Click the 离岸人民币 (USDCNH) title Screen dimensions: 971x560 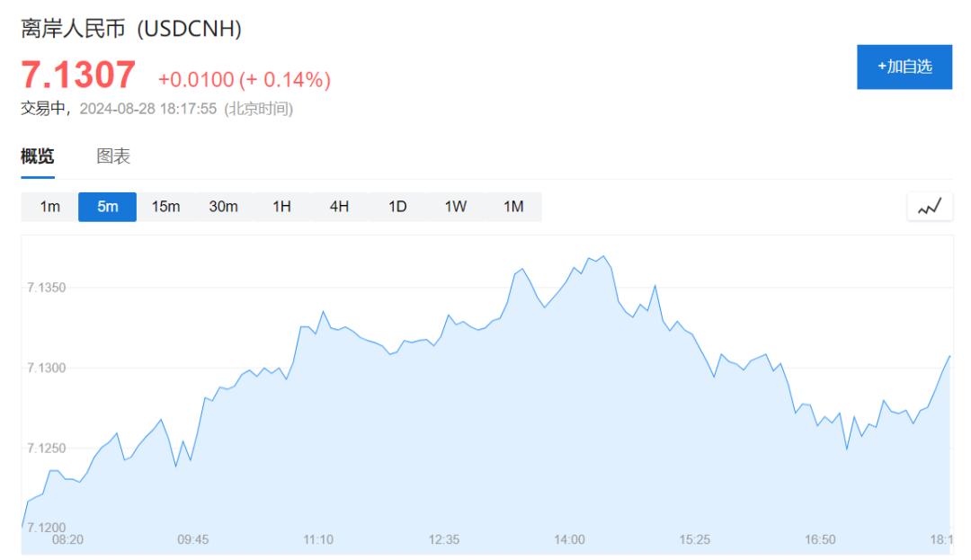(x=131, y=30)
